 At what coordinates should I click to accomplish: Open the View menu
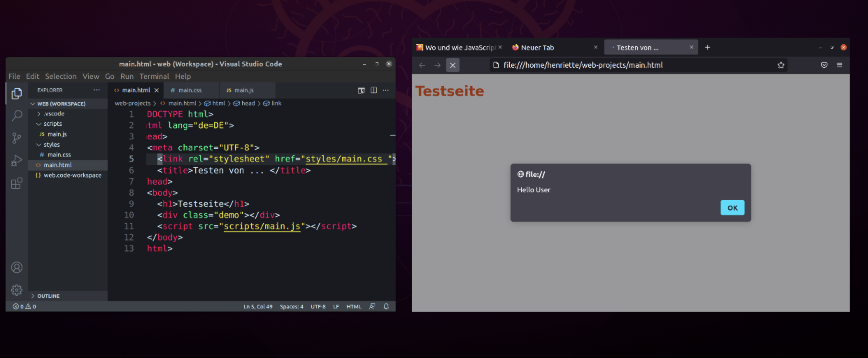pyautogui.click(x=91, y=76)
